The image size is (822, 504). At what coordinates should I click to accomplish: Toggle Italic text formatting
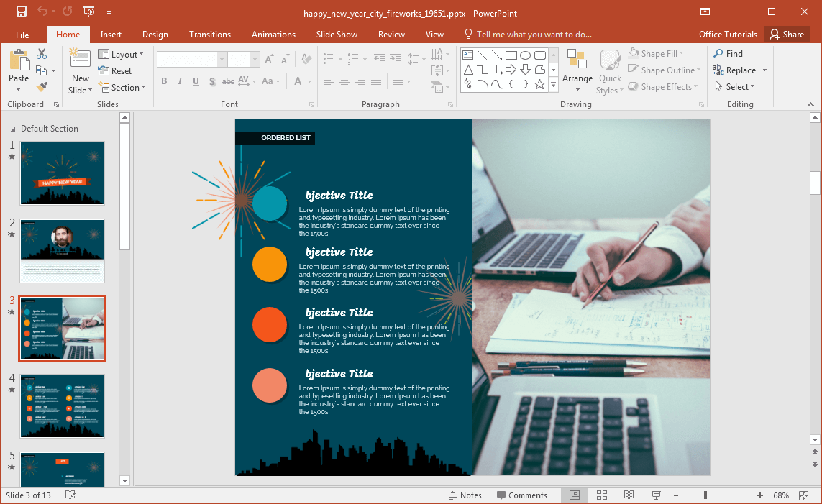[x=180, y=81]
